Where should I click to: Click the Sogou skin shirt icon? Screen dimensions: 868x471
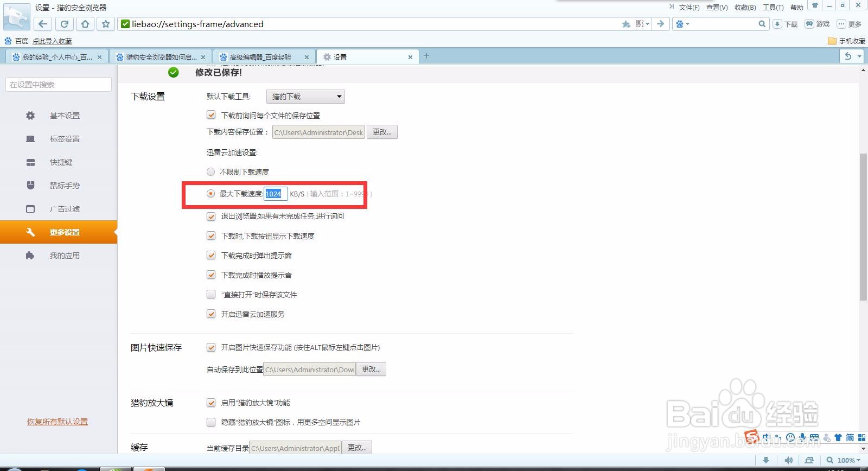coord(838,437)
